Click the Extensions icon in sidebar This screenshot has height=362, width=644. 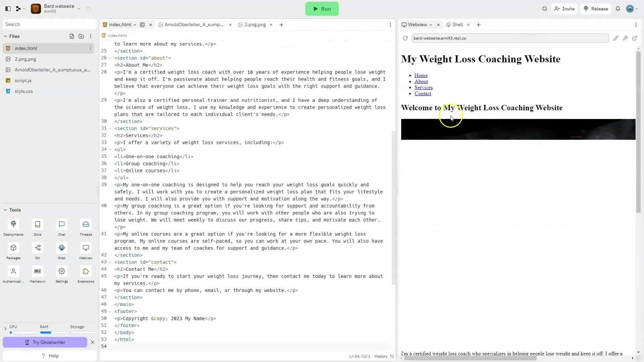(x=86, y=271)
